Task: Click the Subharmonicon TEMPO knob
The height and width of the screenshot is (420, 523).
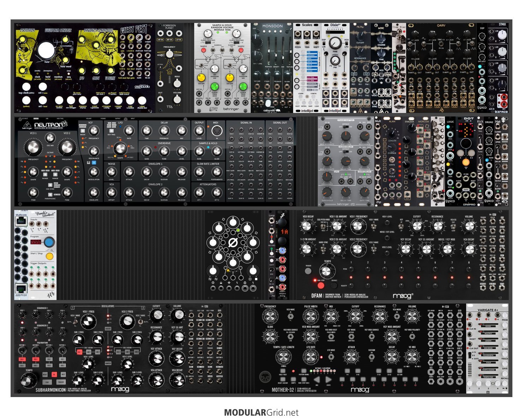Action: 29,381
